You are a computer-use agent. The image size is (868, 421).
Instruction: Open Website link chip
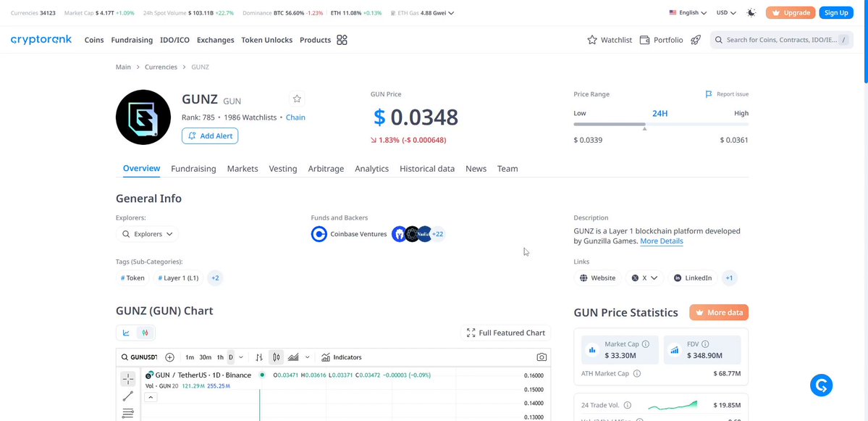click(597, 278)
